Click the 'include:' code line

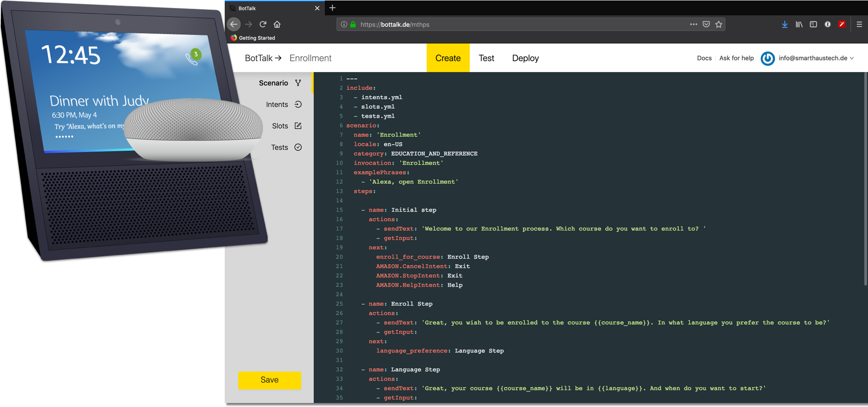point(361,88)
